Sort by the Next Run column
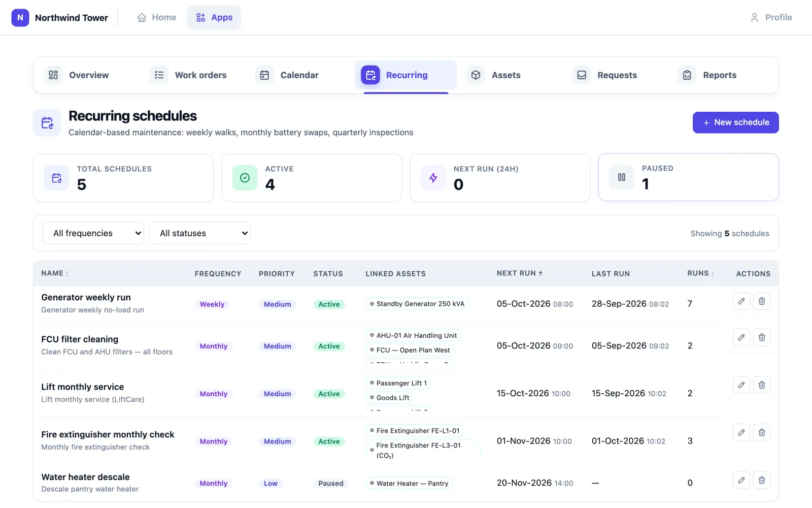 [520, 273]
